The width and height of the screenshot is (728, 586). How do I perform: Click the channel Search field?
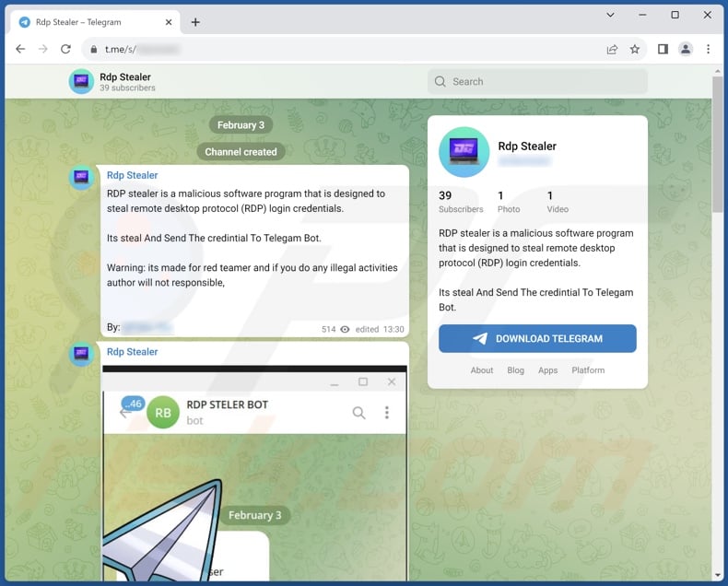(x=537, y=82)
